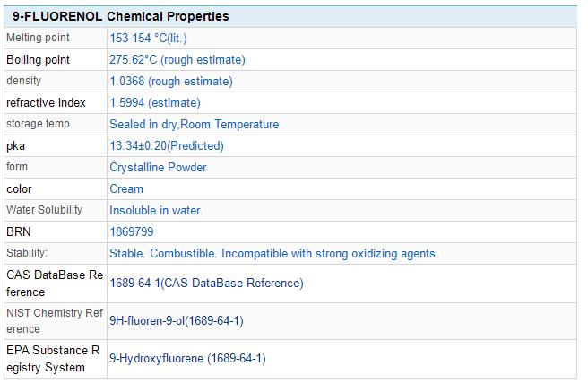Click the BRN number 1869799
Viewport: 588px width, 384px height.
[131, 231]
